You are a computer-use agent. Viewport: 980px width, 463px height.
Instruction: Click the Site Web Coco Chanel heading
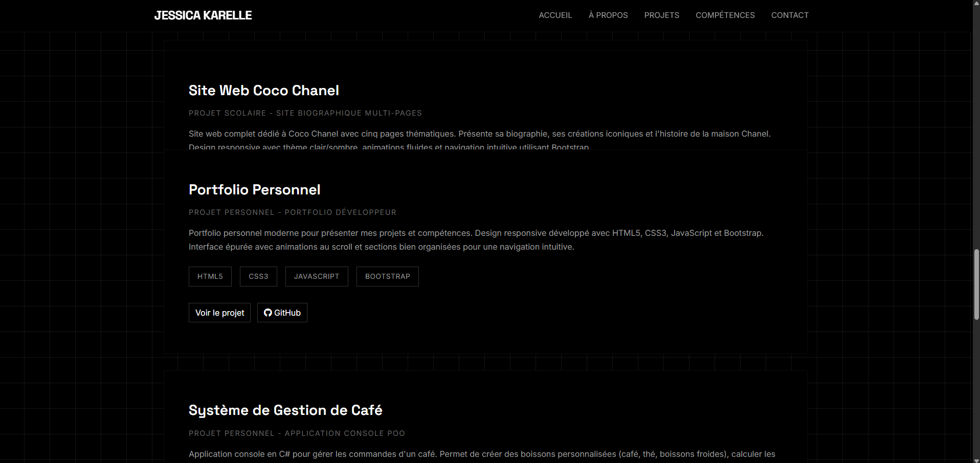click(x=263, y=91)
